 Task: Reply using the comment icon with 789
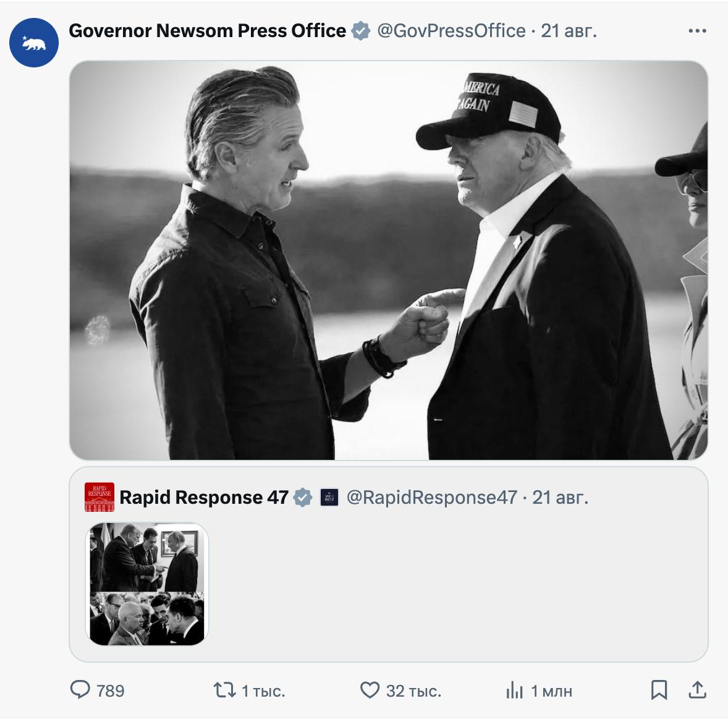80,690
